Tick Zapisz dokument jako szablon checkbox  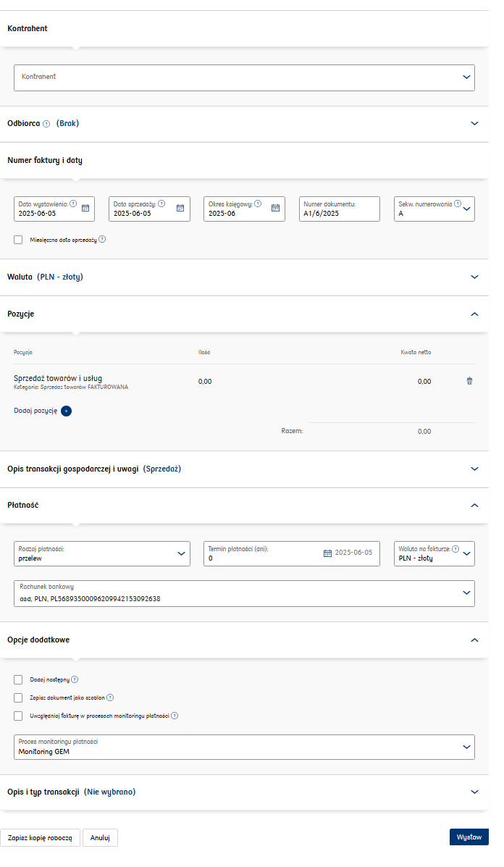18,698
